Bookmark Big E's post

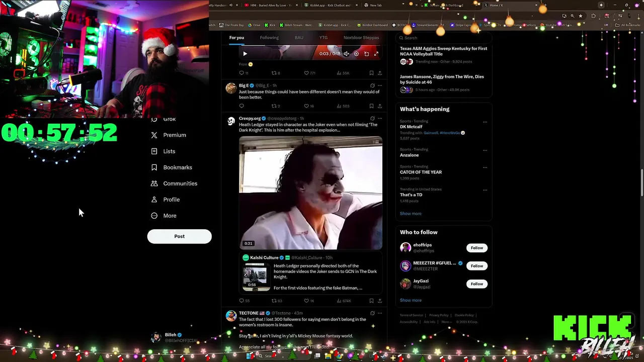pos(371,106)
